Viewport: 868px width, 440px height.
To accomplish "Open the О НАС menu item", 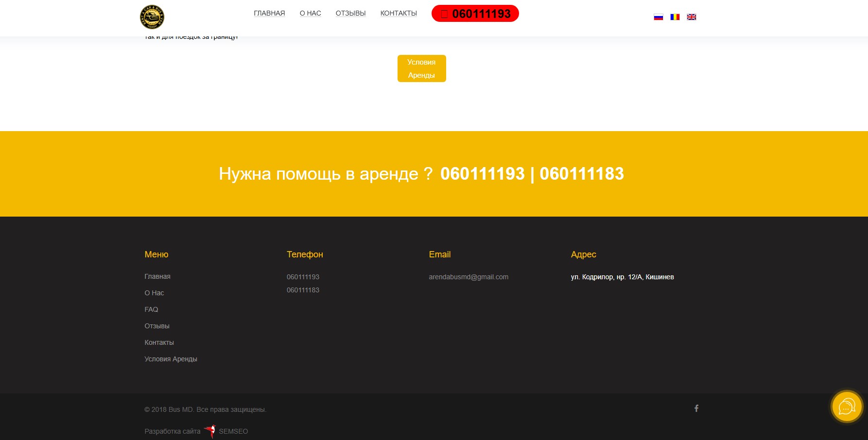I will pyautogui.click(x=311, y=13).
